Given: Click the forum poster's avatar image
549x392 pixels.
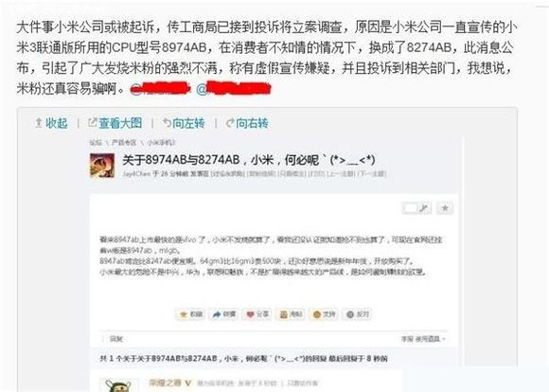Looking at the screenshot, I should tap(102, 165).
